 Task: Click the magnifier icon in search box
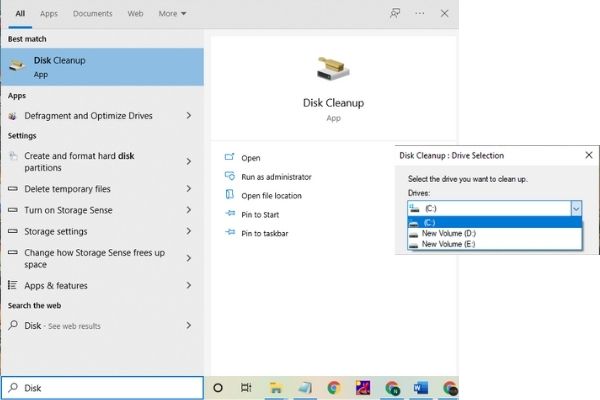pyautogui.click(x=13, y=387)
